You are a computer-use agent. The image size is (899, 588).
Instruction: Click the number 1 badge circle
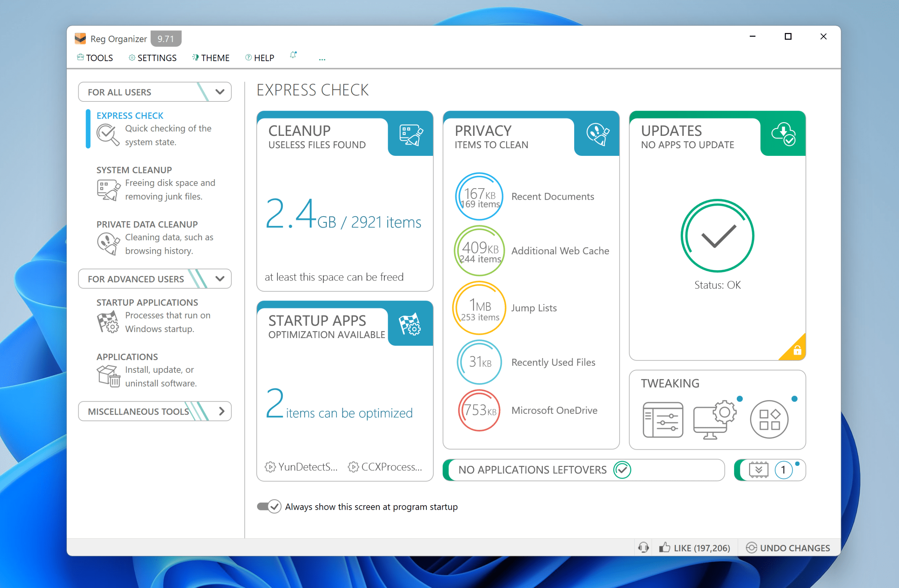(x=783, y=470)
